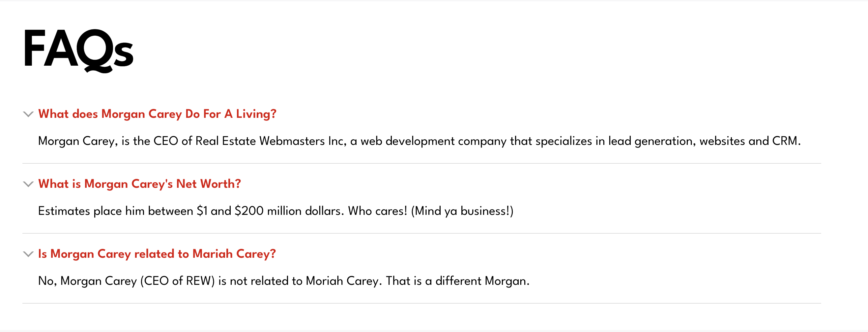The image size is (868, 332).
Task: Click the FAQs page heading
Action: [78, 50]
